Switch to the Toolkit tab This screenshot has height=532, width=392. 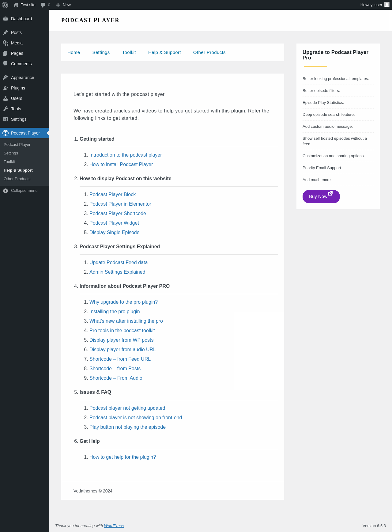tap(129, 52)
